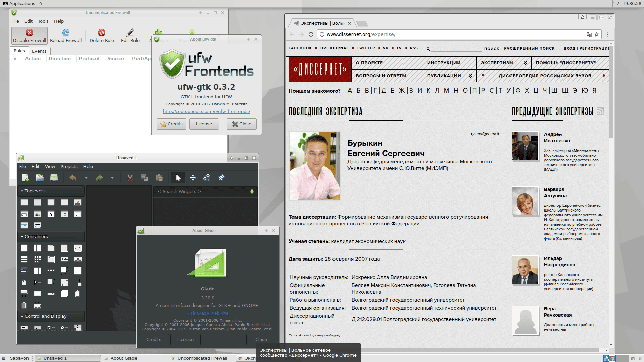Open the ufw-frontends code.google.com link
The width and height of the screenshot is (644, 362).
click(206, 111)
